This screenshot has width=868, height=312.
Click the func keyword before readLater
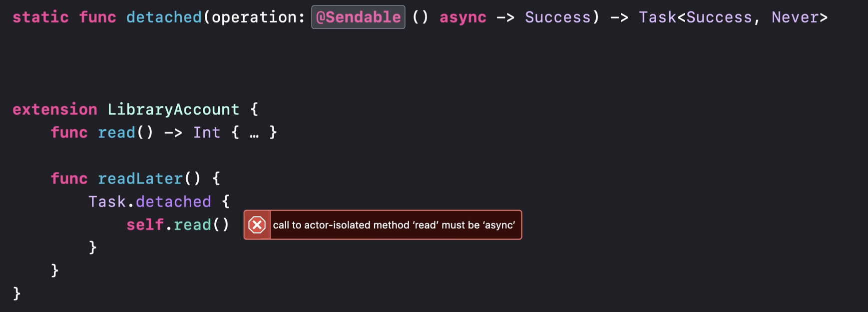[x=69, y=178]
